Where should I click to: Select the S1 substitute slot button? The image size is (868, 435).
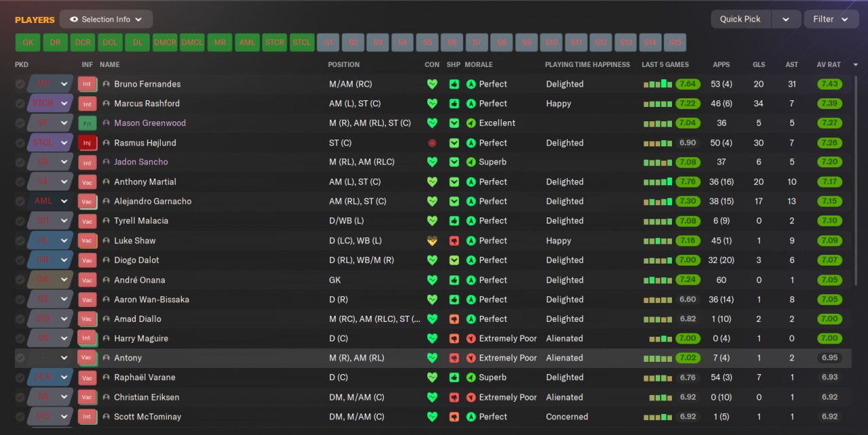pos(329,42)
